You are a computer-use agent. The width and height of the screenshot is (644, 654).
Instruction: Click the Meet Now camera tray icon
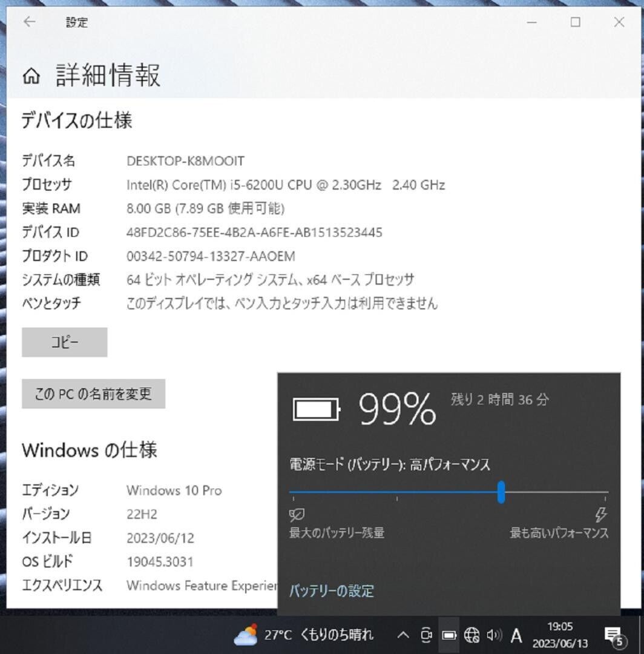[426, 635]
